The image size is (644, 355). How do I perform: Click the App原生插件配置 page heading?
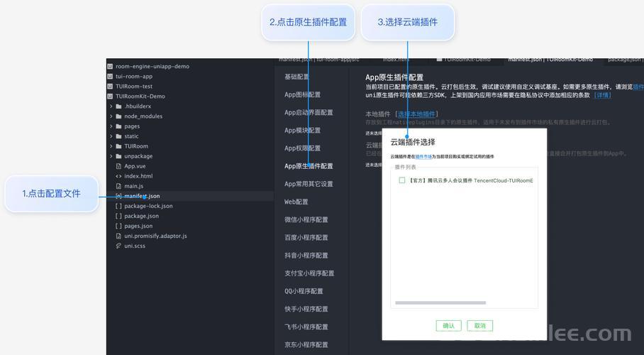tap(394, 77)
